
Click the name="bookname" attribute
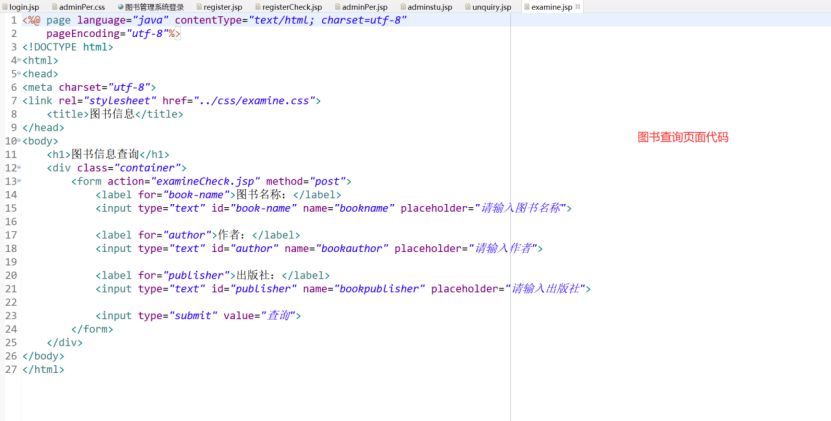349,208
